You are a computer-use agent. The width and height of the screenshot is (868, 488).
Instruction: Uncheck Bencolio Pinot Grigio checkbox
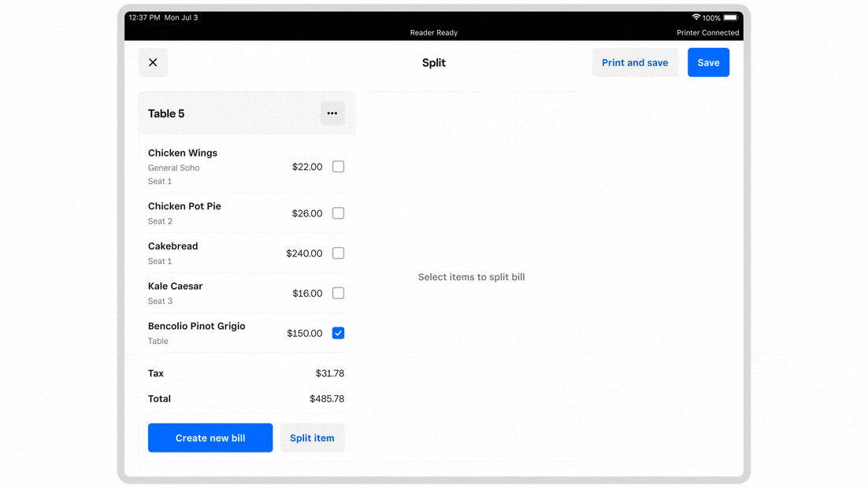(x=338, y=334)
